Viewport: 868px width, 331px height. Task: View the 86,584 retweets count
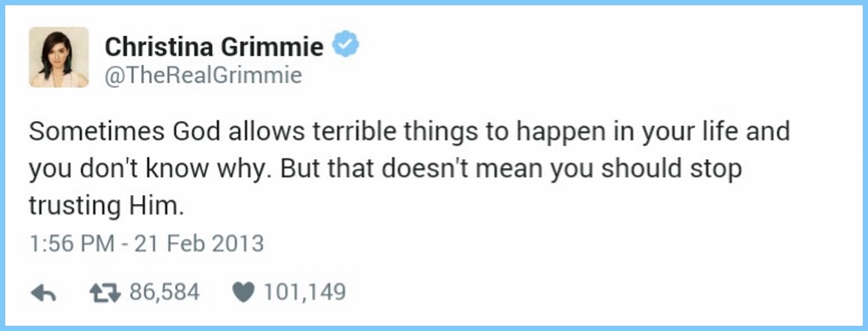[x=165, y=292]
